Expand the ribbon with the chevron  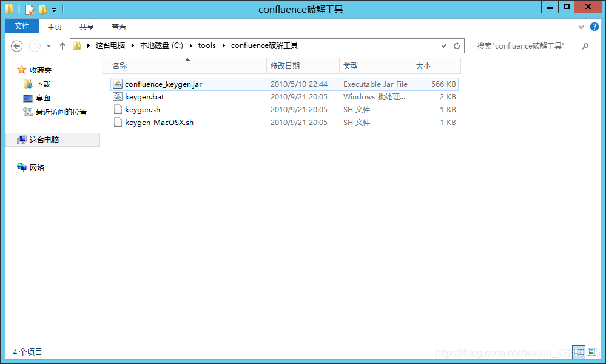581,27
